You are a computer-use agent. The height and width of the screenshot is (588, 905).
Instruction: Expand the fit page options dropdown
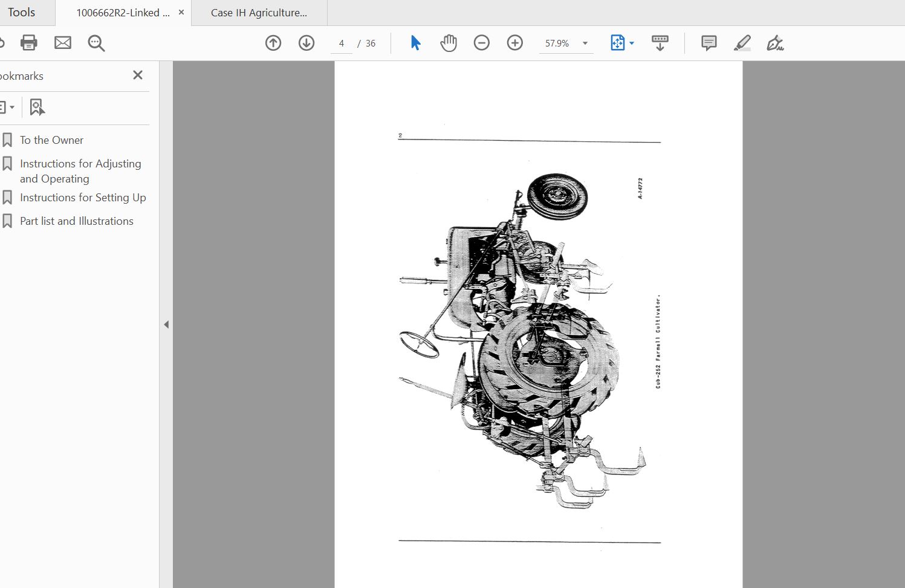[632, 44]
